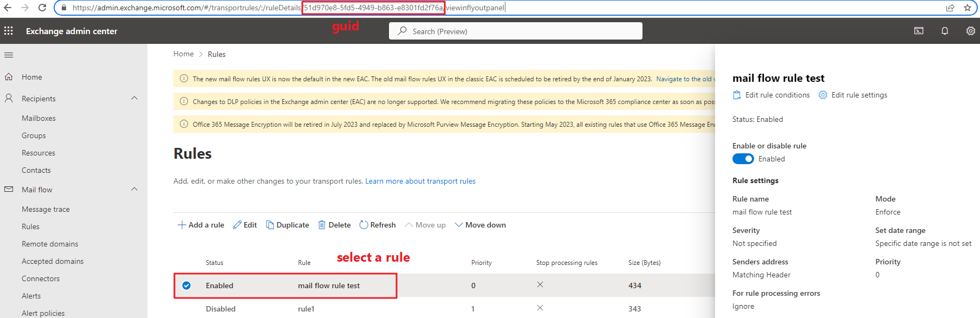Click the browser forward arrow
980x318 pixels.
tap(25, 8)
